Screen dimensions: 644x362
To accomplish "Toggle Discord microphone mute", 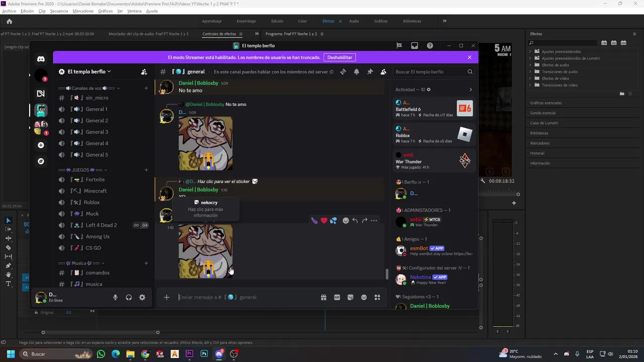I will (115, 298).
